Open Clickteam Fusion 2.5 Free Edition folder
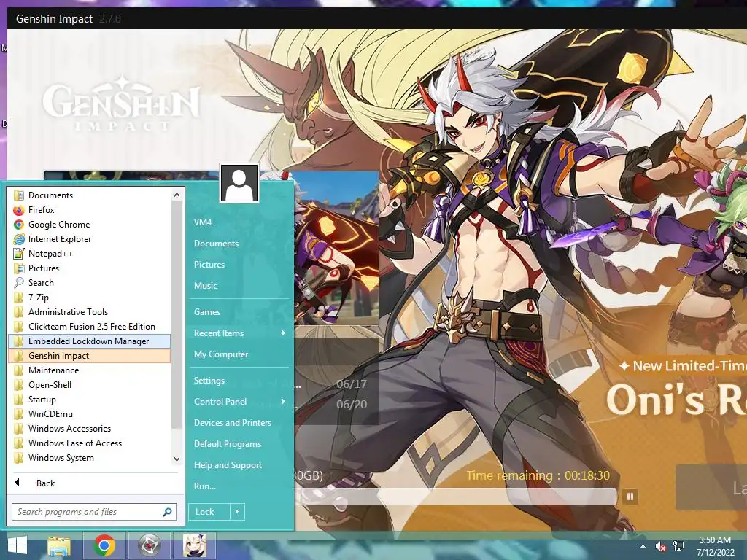This screenshot has width=747, height=560. click(x=90, y=327)
